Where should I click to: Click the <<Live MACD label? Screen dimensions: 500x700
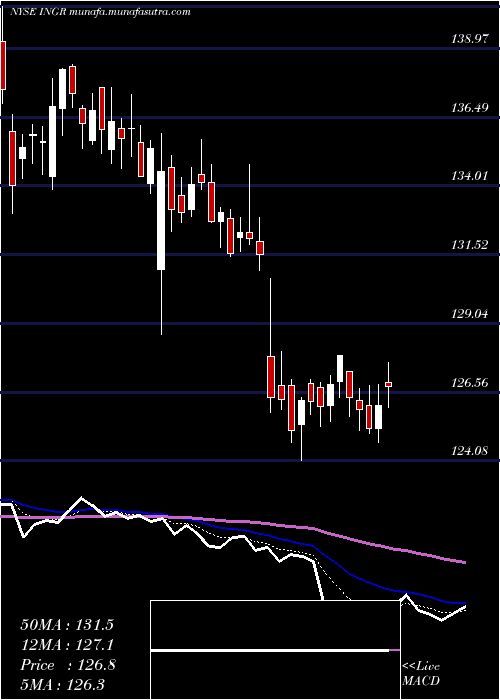[421, 674]
